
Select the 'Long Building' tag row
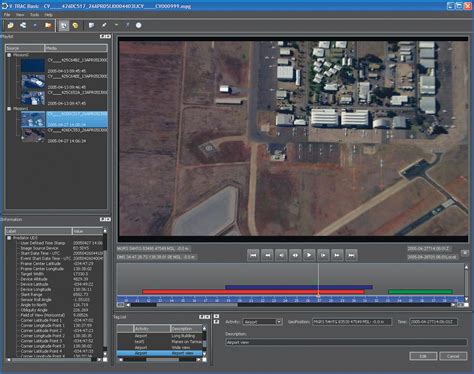coord(159,336)
